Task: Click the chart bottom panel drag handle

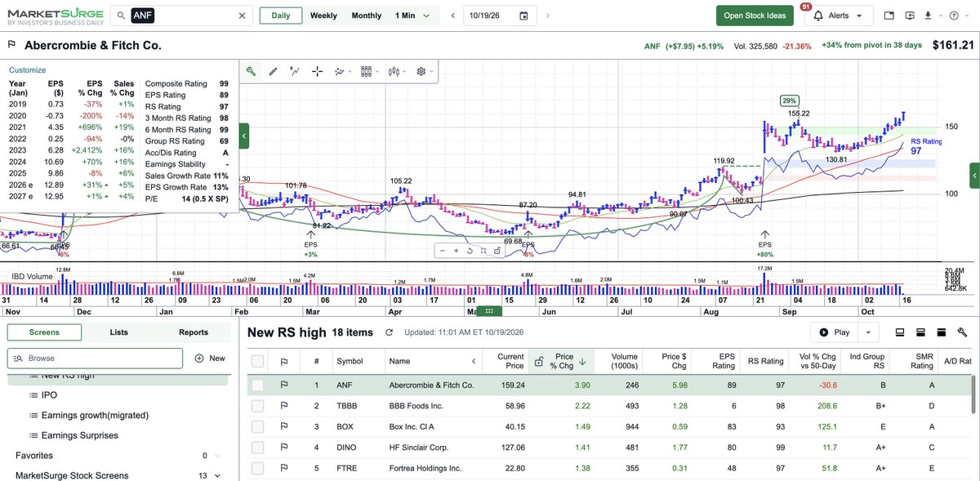Action: click(489, 311)
